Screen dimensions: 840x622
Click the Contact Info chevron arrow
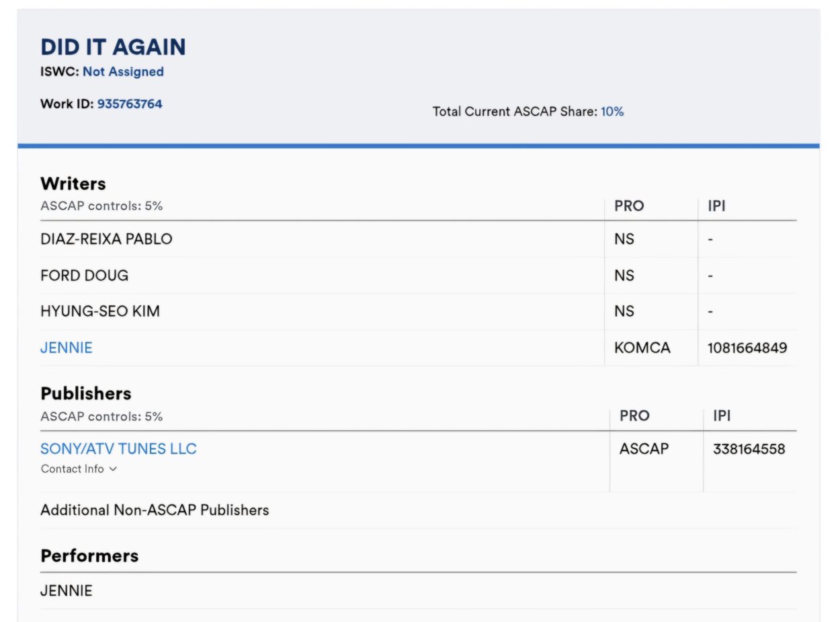click(113, 469)
